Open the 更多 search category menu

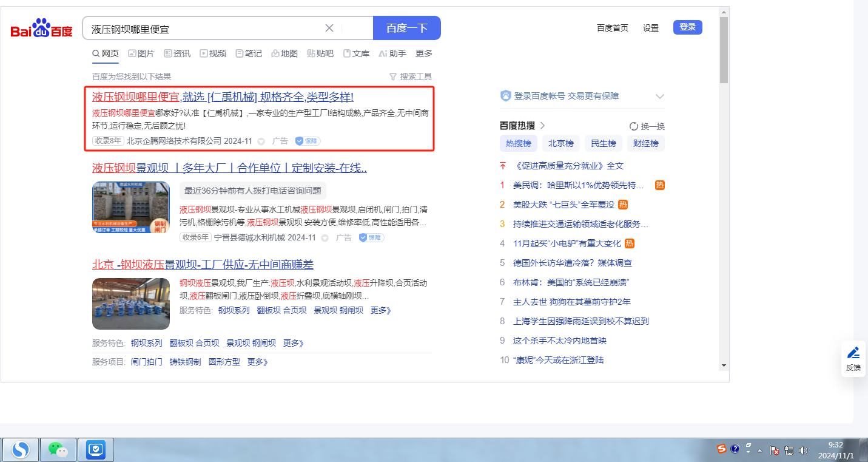tap(424, 53)
